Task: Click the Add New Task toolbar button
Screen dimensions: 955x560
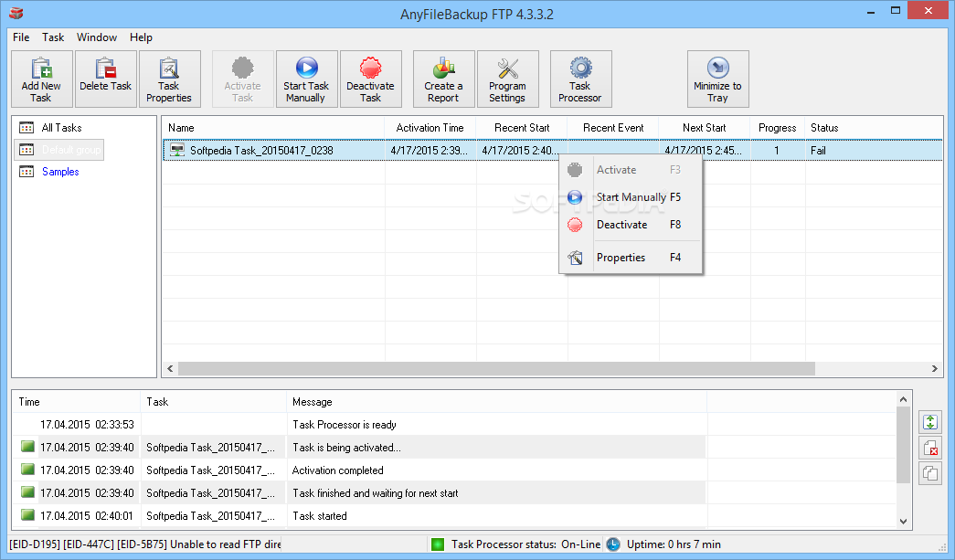Action: [x=41, y=79]
